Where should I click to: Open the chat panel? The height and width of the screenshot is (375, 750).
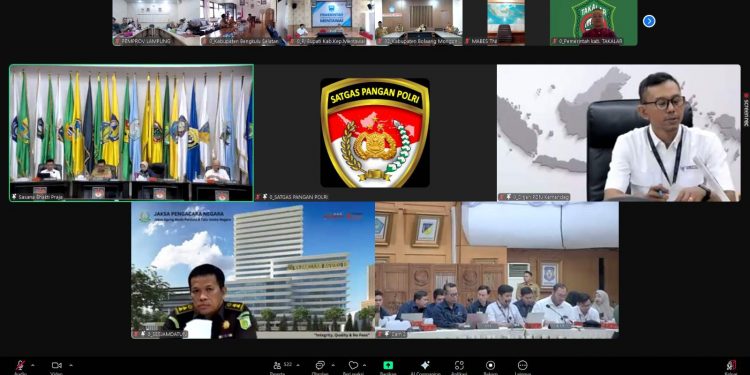(x=320, y=365)
